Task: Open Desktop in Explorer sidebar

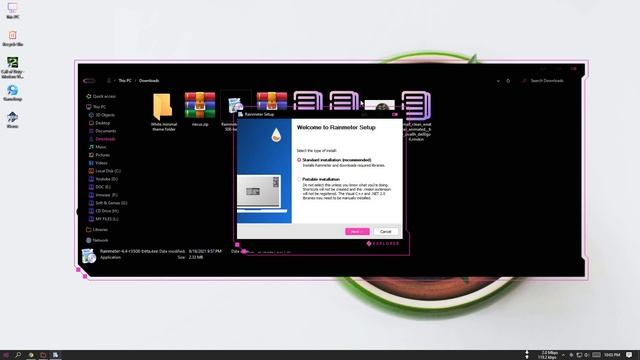Action: 99,123
